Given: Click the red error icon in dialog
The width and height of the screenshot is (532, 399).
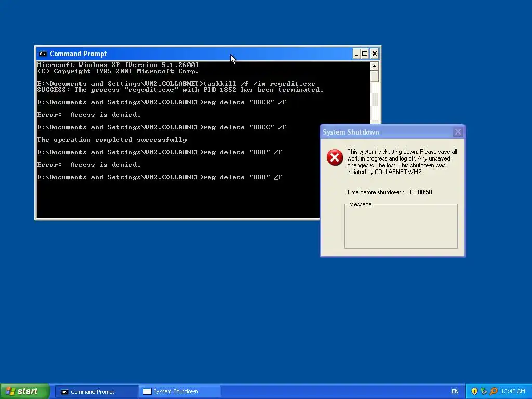Looking at the screenshot, I should tap(335, 157).
